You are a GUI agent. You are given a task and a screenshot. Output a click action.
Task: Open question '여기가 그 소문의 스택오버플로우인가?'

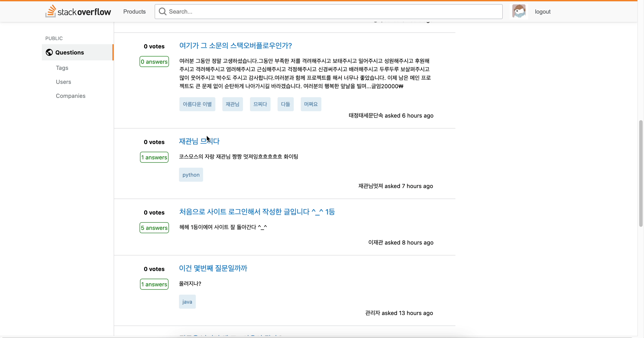(235, 46)
